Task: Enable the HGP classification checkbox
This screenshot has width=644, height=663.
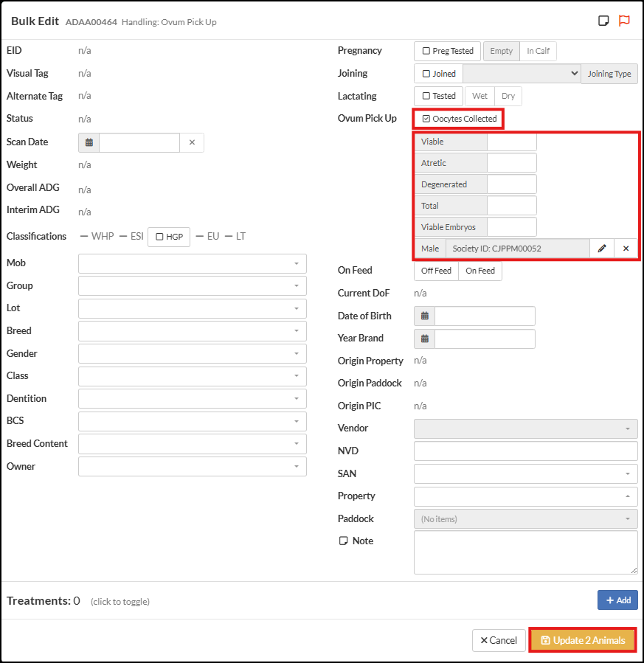Action: coord(159,237)
